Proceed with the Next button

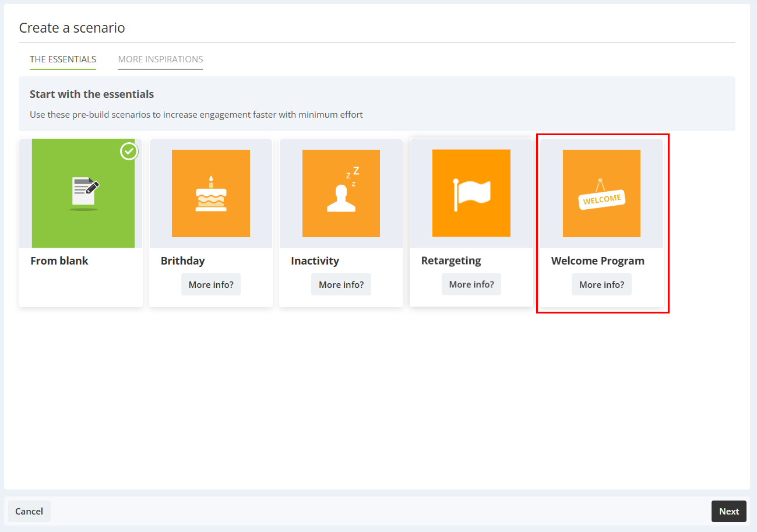click(729, 511)
